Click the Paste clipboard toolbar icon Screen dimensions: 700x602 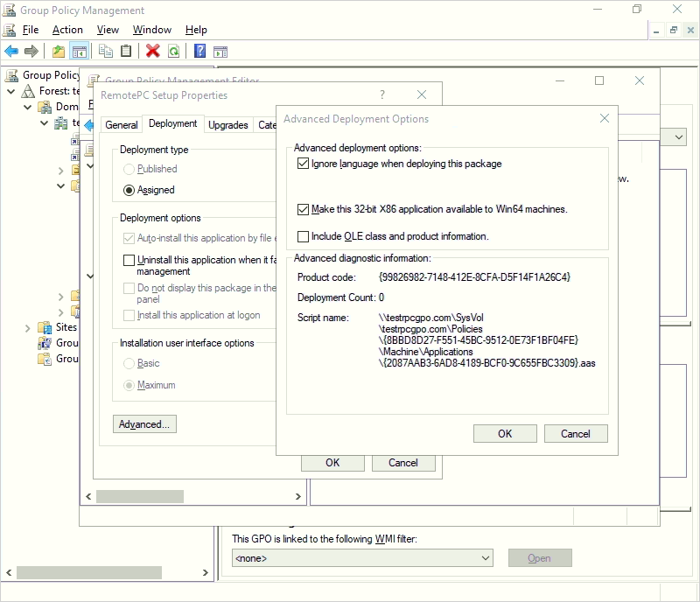click(x=126, y=52)
